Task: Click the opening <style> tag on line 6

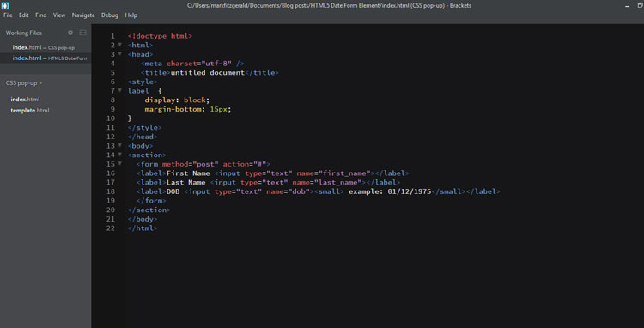Action: point(143,82)
